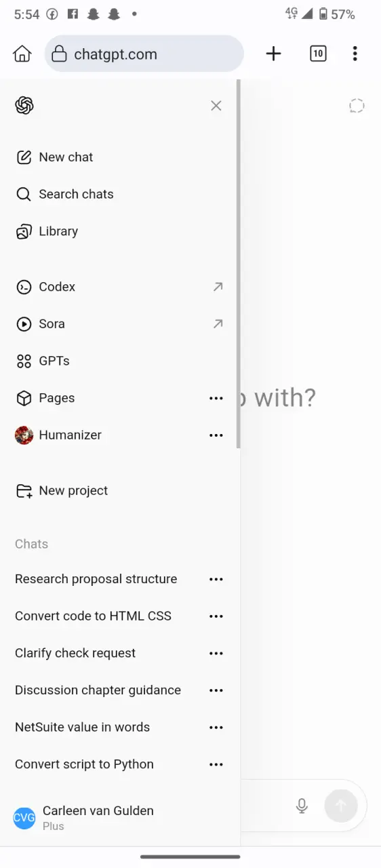Open options menu for Pages
This screenshot has height=868, width=381.
click(216, 398)
